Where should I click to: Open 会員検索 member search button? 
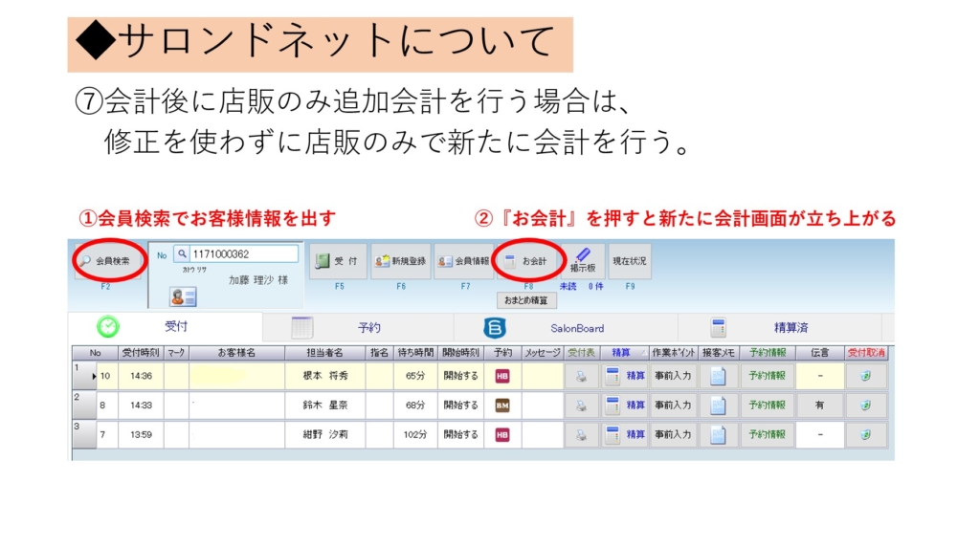point(105,261)
